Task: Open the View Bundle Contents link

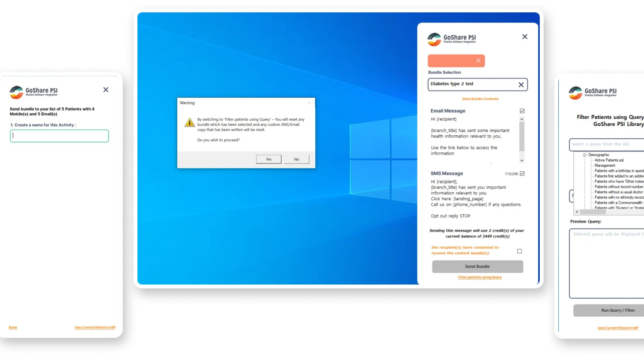Action: [x=480, y=99]
